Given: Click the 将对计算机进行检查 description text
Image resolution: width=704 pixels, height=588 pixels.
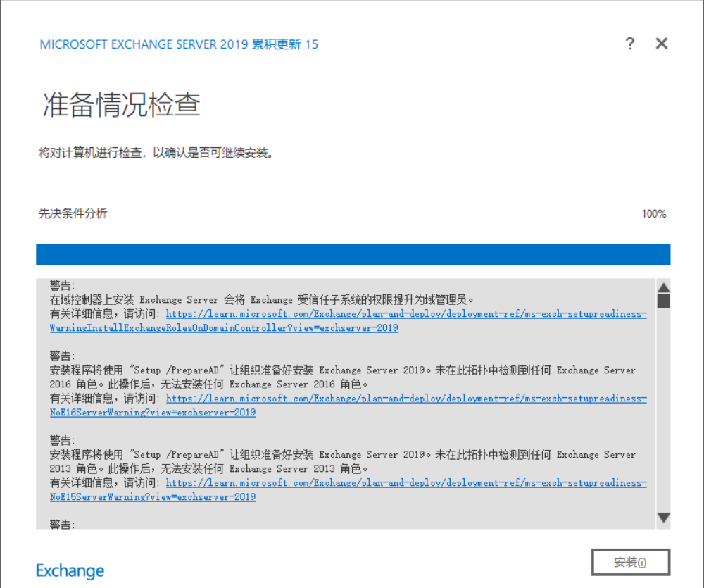Looking at the screenshot, I should [156, 153].
